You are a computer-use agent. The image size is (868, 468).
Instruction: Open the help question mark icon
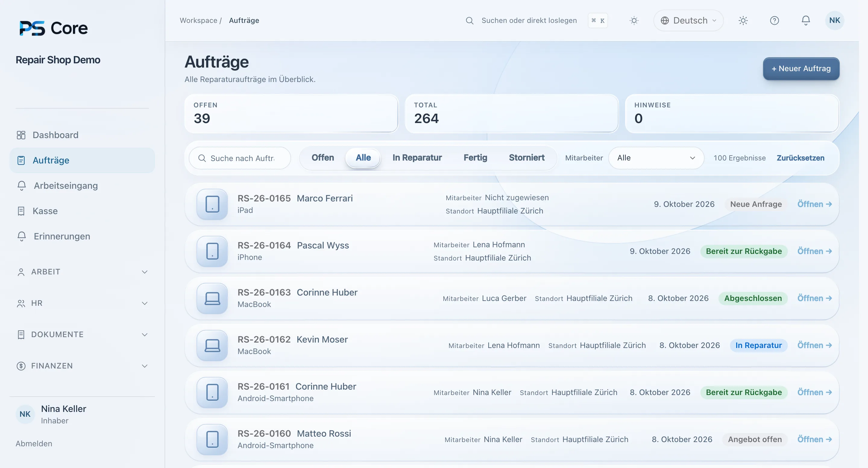pos(774,21)
